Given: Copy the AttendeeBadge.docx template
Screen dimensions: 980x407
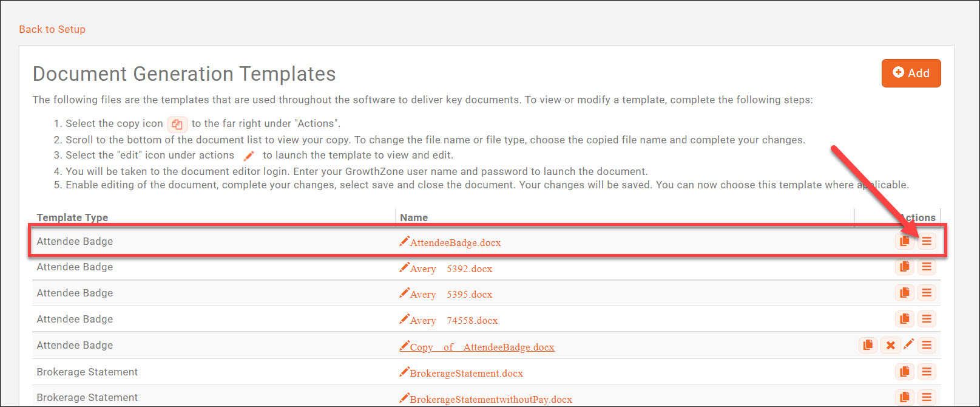Looking at the screenshot, I should (904, 241).
